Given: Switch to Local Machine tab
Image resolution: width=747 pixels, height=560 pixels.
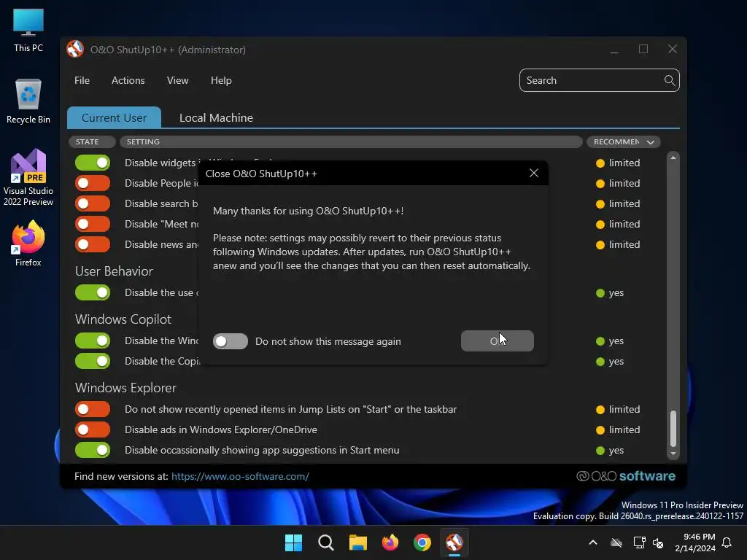Looking at the screenshot, I should point(216,117).
